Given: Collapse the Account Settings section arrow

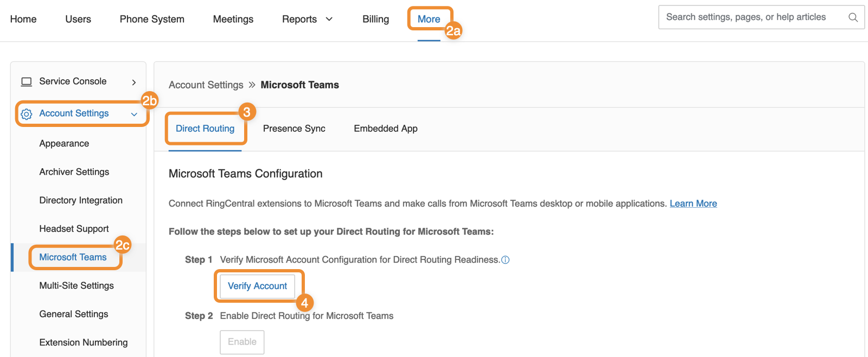Looking at the screenshot, I should pyautogui.click(x=134, y=114).
